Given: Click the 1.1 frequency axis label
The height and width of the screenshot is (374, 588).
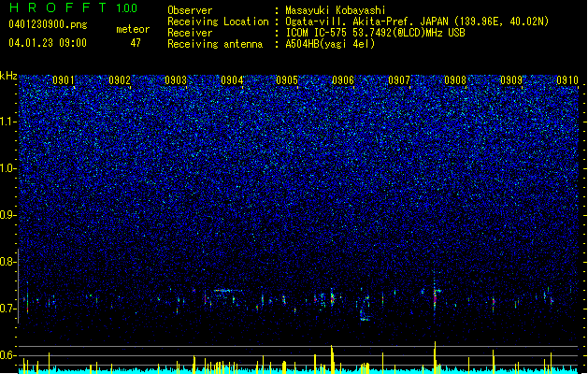Looking at the screenshot, I should point(8,122).
